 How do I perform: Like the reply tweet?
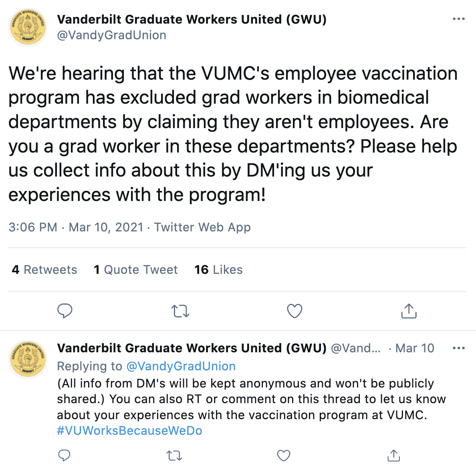(284, 455)
